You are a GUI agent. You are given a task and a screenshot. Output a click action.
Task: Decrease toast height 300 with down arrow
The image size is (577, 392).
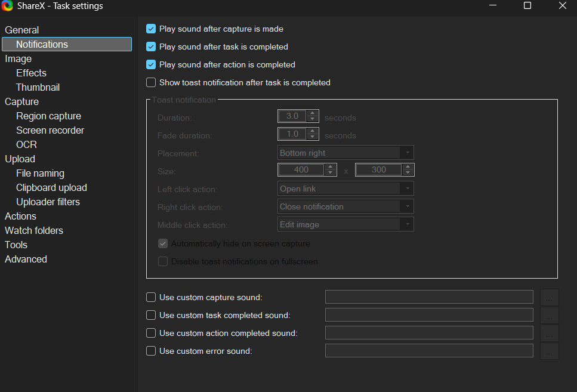coord(408,172)
